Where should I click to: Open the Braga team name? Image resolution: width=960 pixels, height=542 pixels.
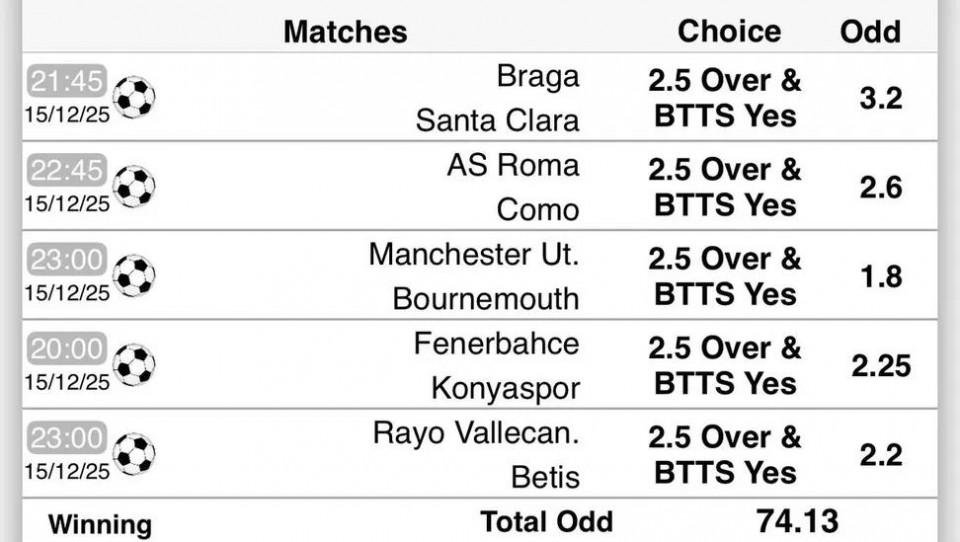coord(538,76)
